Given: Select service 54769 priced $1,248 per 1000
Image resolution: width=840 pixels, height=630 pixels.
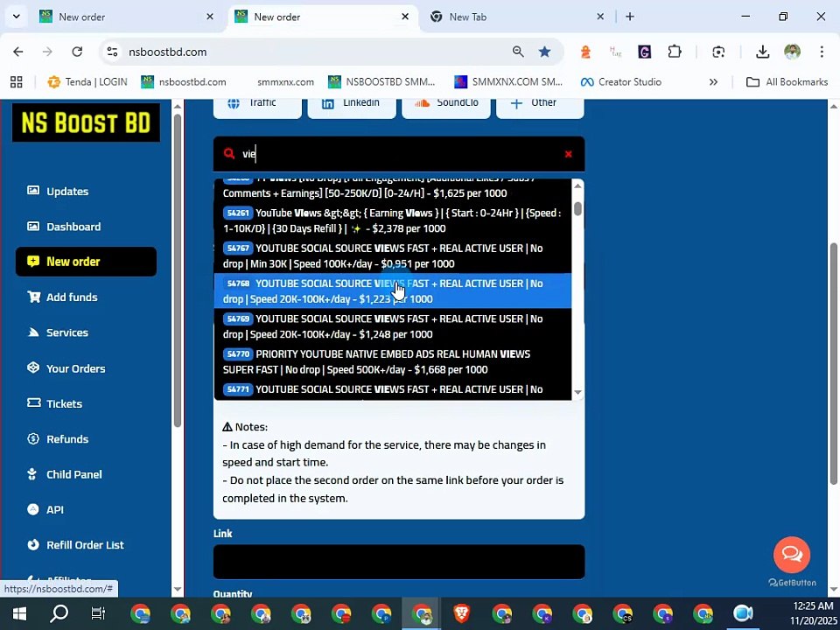Looking at the screenshot, I should pyautogui.click(x=393, y=326).
